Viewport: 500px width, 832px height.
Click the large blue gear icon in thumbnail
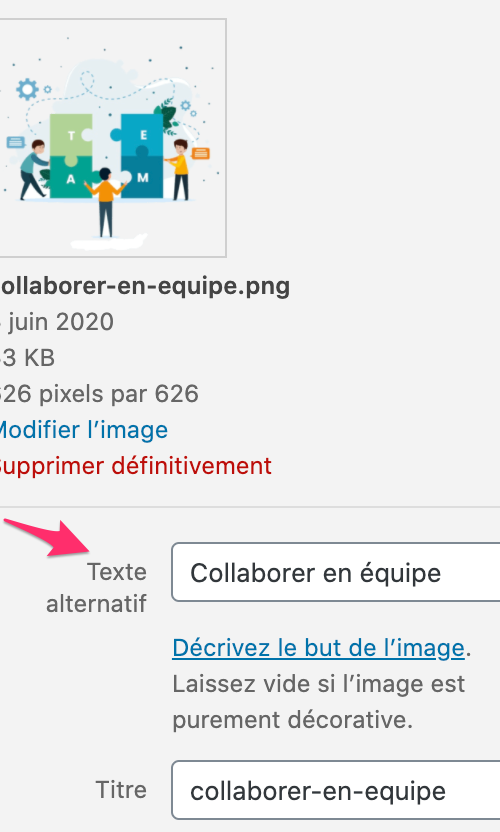pos(28,89)
